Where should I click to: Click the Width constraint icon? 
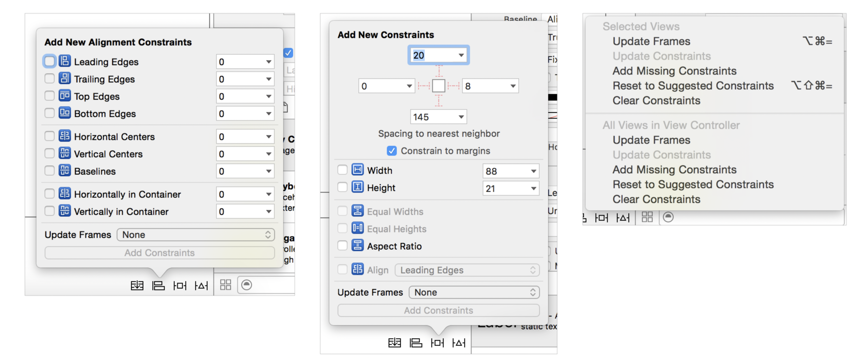click(x=357, y=169)
